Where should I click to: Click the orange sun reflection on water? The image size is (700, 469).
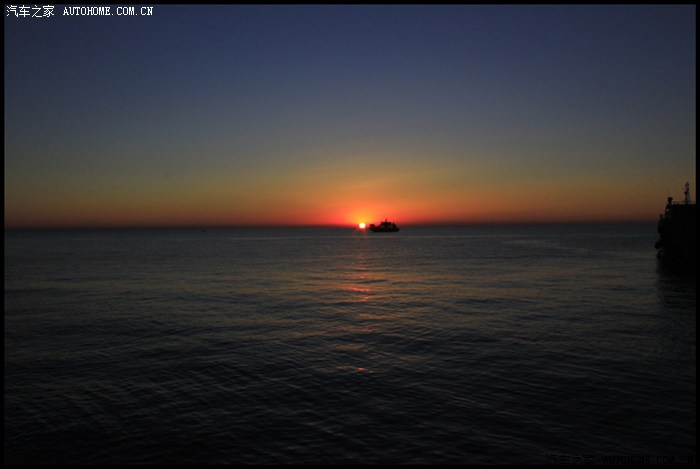(x=360, y=290)
